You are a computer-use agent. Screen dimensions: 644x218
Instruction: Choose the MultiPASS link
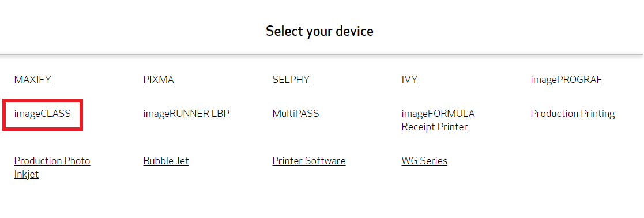[x=296, y=114]
